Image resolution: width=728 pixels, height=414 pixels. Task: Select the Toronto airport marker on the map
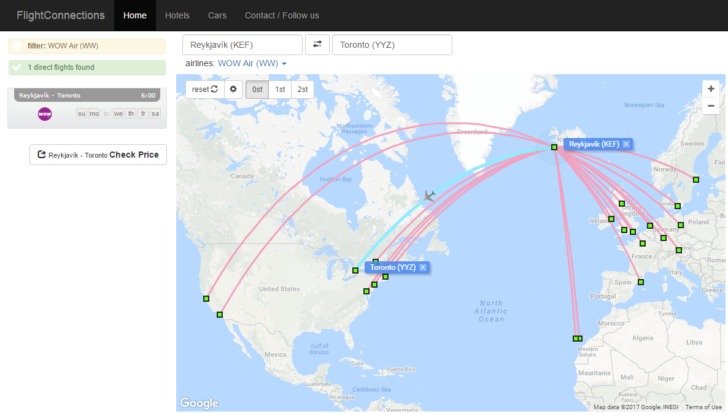355,271
